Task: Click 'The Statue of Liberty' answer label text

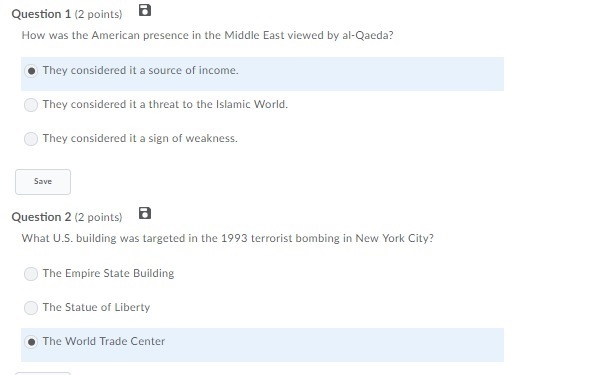Action: [96, 307]
